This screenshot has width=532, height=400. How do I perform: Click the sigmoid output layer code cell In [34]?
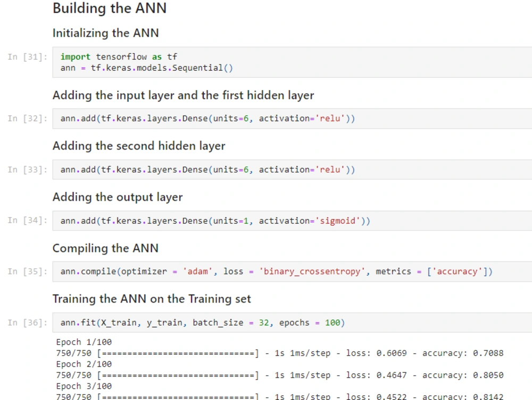[292, 221]
